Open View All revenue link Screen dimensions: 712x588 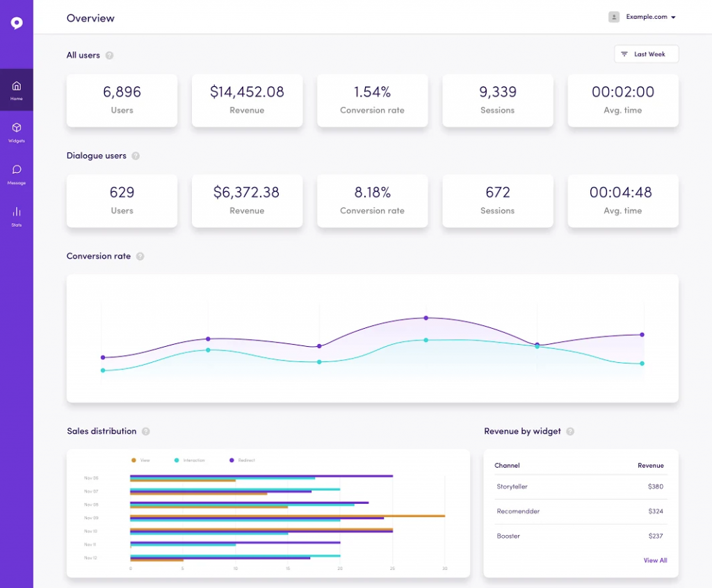pos(655,560)
